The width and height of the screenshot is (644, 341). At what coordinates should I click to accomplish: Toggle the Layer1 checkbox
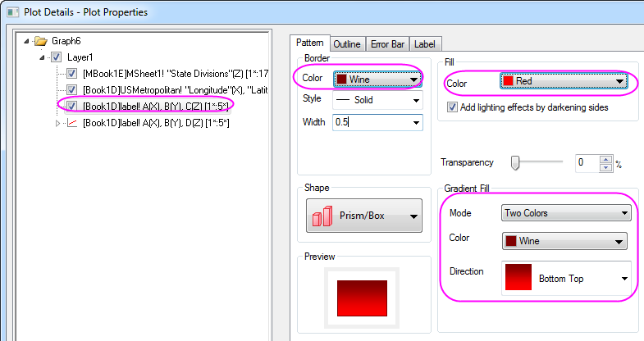56,57
